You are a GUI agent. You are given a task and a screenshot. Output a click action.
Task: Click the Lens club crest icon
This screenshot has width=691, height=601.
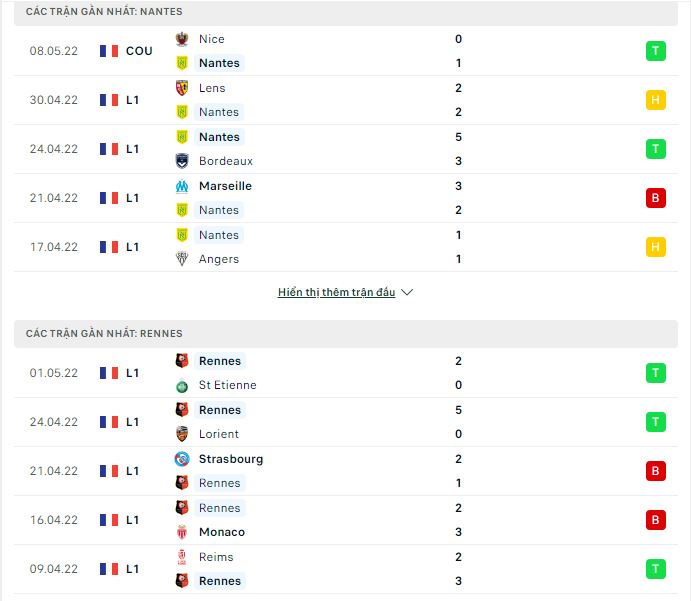182,88
